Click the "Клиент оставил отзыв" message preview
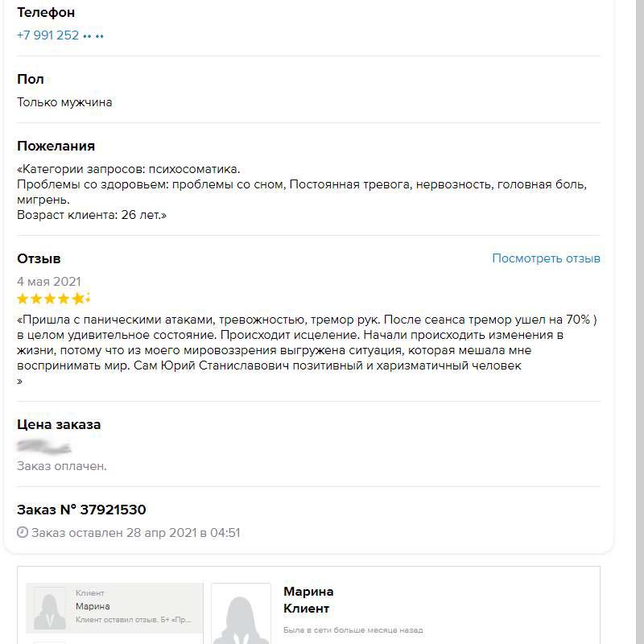The image size is (644, 644). coord(134,621)
